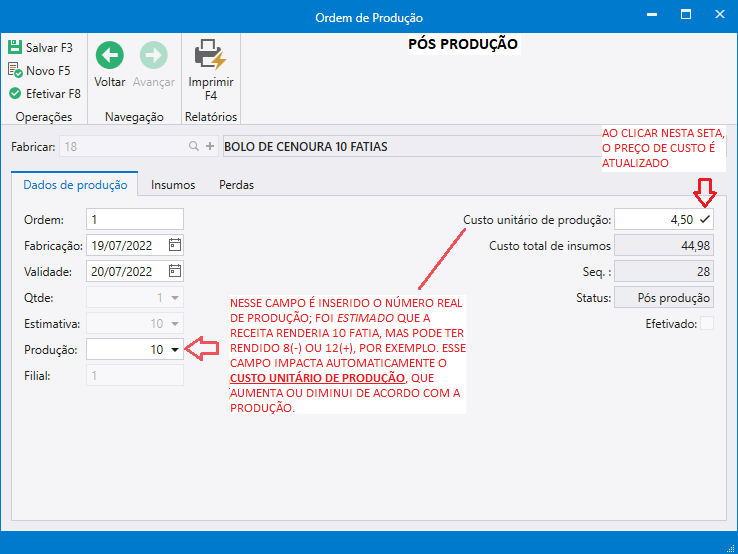Image resolution: width=738 pixels, height=554 pixels.
Task: Expand the Qtde dropdown arrow
Action: coord(175,297)
